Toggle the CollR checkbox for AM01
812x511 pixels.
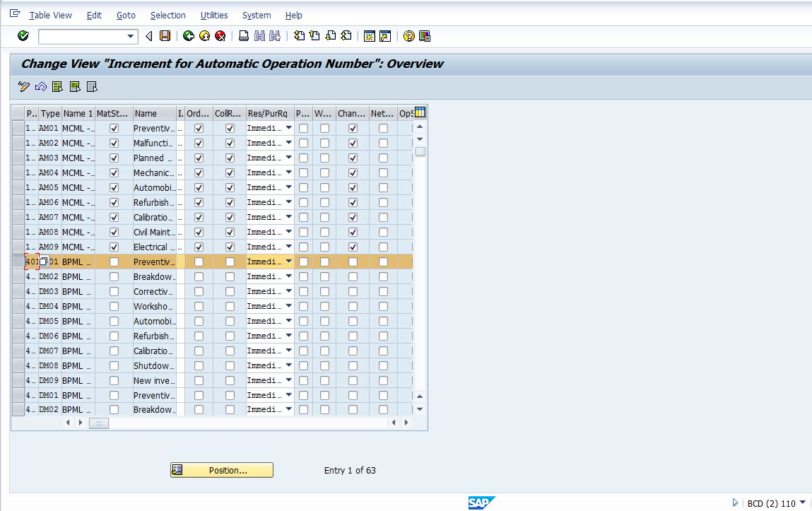pyautogui.click(x=230, y=128)
